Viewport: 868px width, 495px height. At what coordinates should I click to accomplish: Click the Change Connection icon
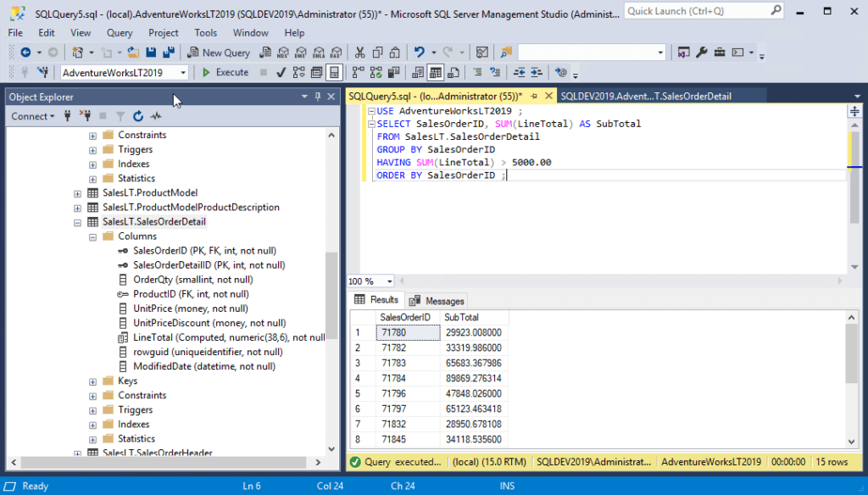click(x=42, y=73)
